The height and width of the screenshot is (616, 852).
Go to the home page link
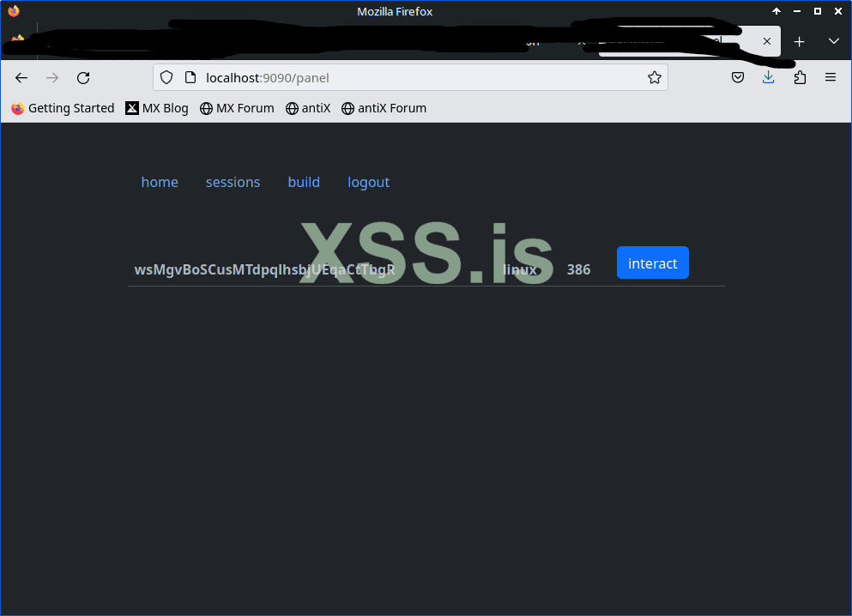pyautogui.click(x=160, y=182)
